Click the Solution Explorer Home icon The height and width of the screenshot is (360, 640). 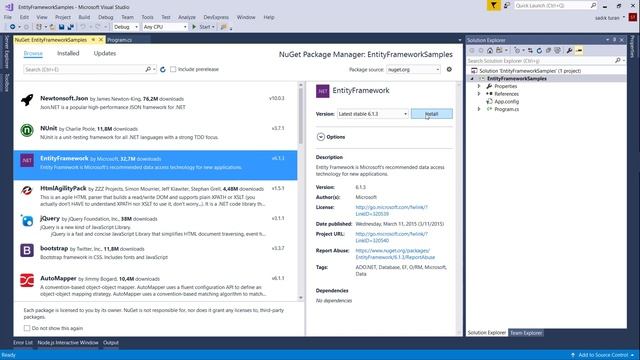[490, 51]
